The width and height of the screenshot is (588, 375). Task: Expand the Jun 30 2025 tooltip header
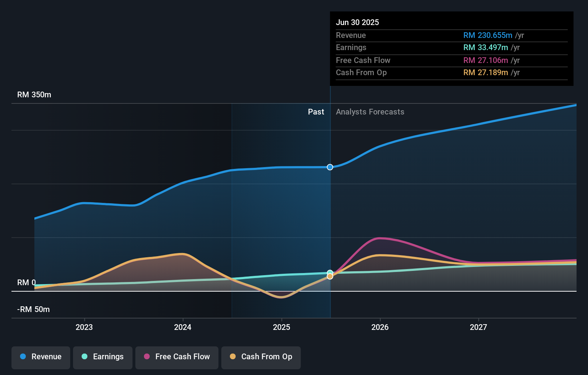tap(357, 22)
